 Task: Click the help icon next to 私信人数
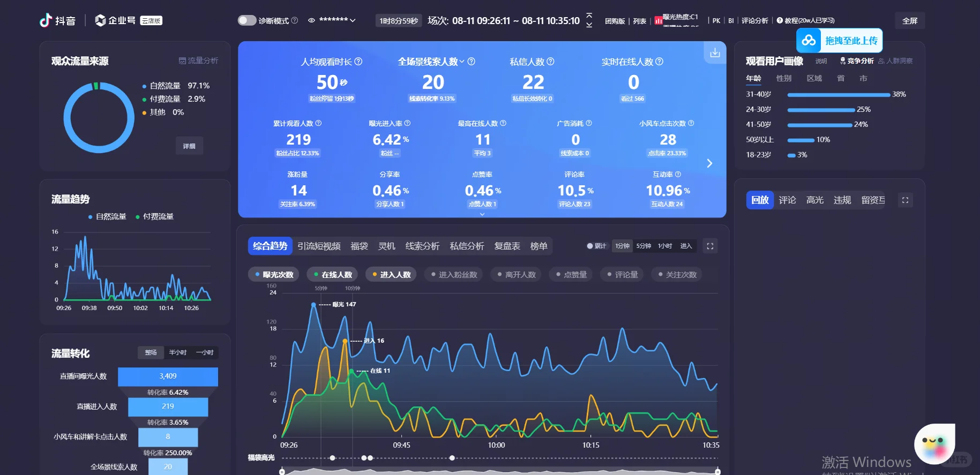click(x=550, y=62)
